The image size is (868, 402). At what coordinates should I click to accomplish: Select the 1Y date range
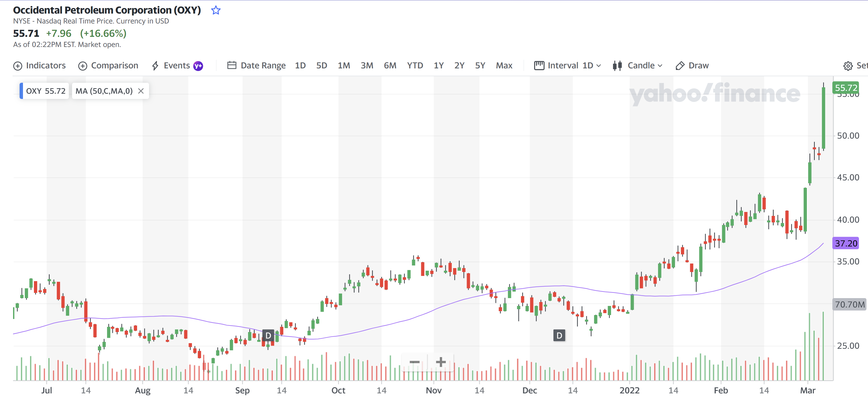438,65
